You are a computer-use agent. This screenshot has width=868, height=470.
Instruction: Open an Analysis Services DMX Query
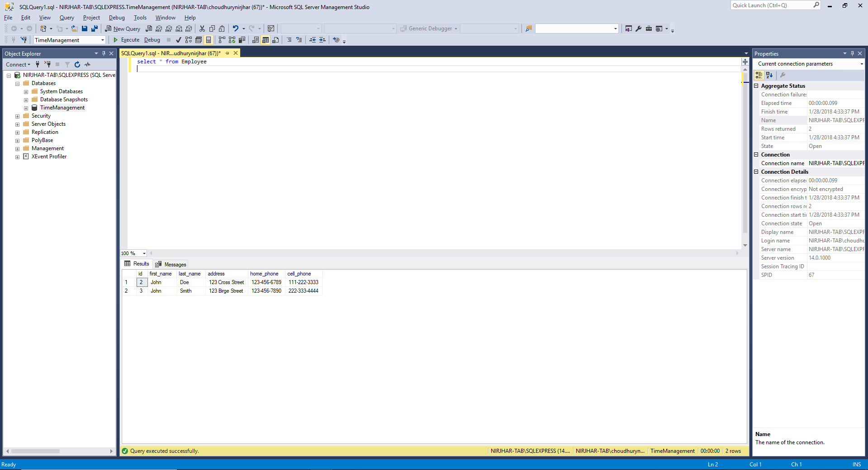click(x=169, y=28)
